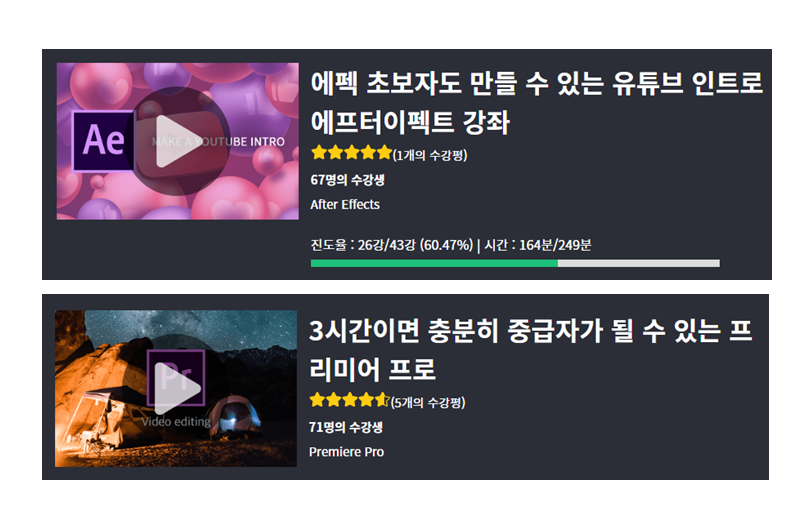
Task: Click the 71명의 수강생 student count
Action: (346, 427)
